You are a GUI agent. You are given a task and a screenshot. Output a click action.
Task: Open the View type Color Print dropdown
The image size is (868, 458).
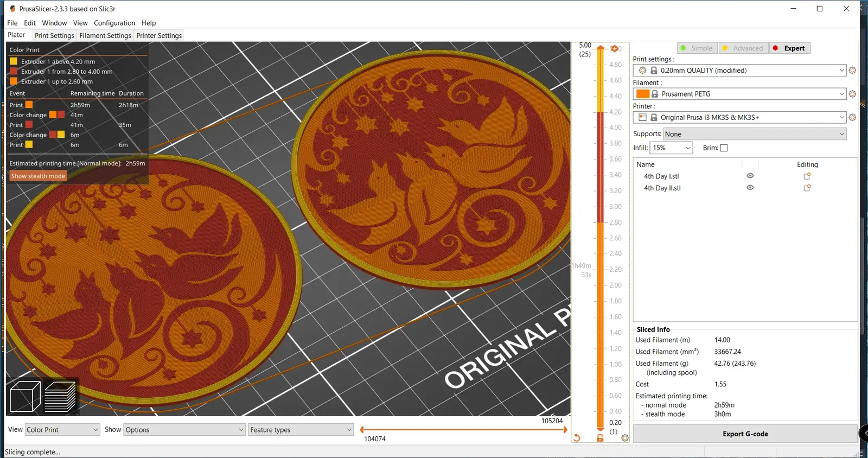click(x=62, y=430)
